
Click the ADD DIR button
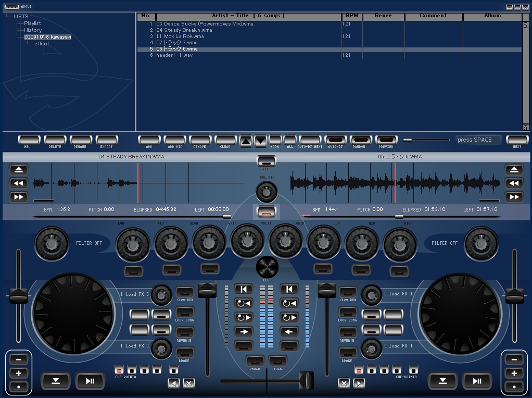[175, 140]
